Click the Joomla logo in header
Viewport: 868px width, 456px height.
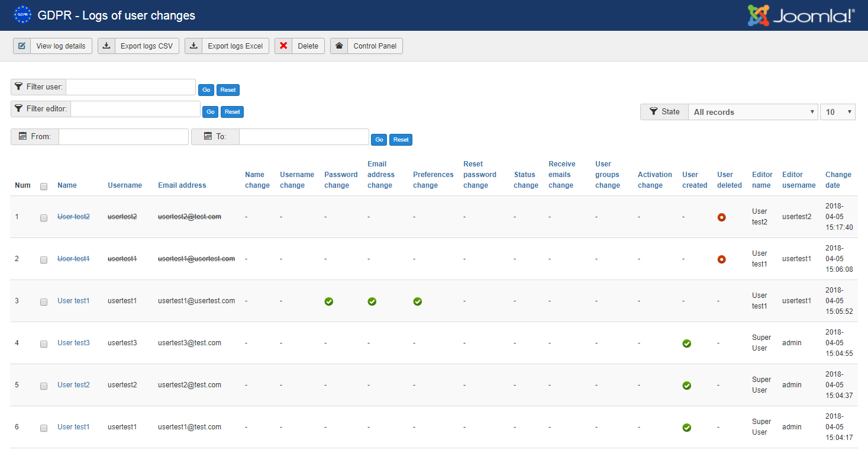[801, 15]
